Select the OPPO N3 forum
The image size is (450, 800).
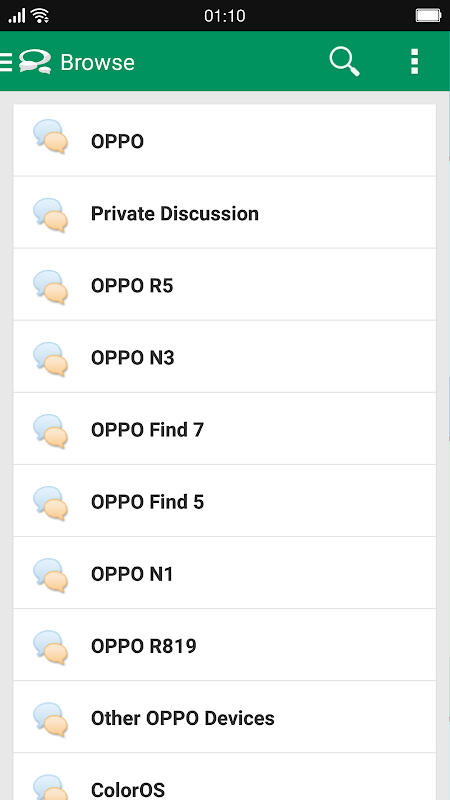224,357
